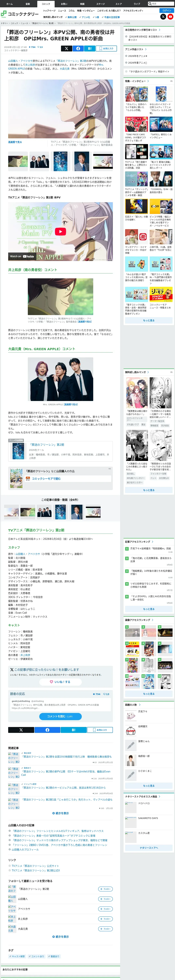Image resolution: width=175 pixels, height=980 pixels.
Task: Click the ナタリー breadcrumb link
Action: pyautogui.click(x=4, y=23)
